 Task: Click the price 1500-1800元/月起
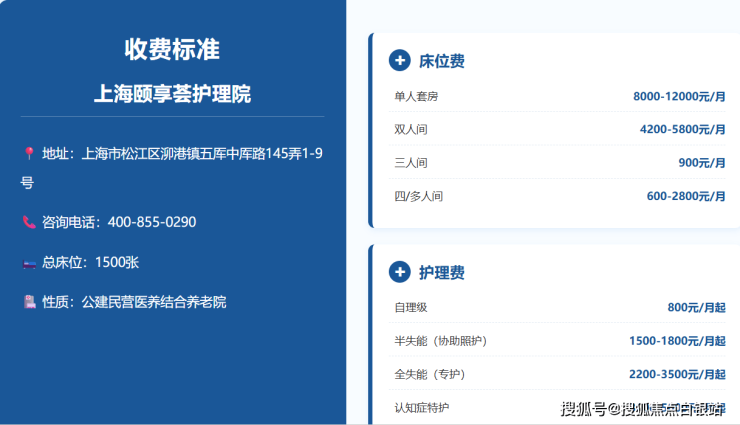coord(677,341)
